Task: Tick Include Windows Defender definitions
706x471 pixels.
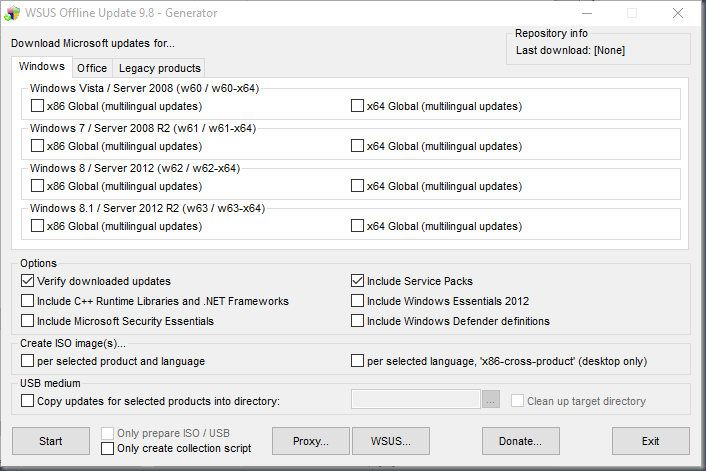Action: point(358,321)
